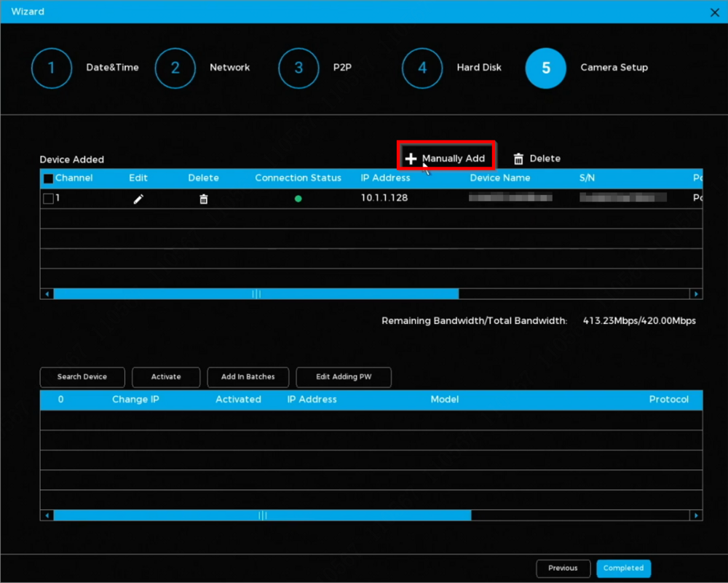The height and width of the screenshot is (583, 728).
Task: Click Manually Add with plus icon
Action: click(446, 159)
